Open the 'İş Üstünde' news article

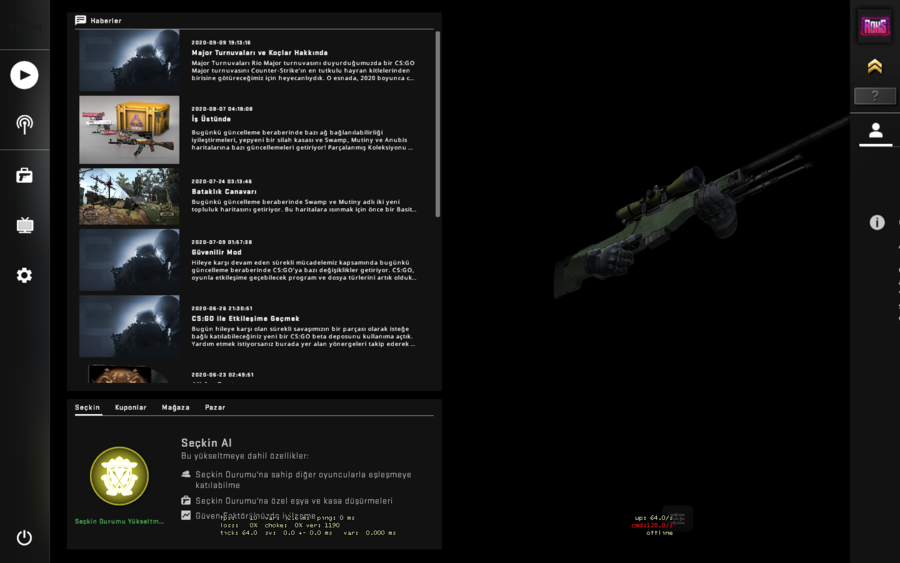pos(211,119)
